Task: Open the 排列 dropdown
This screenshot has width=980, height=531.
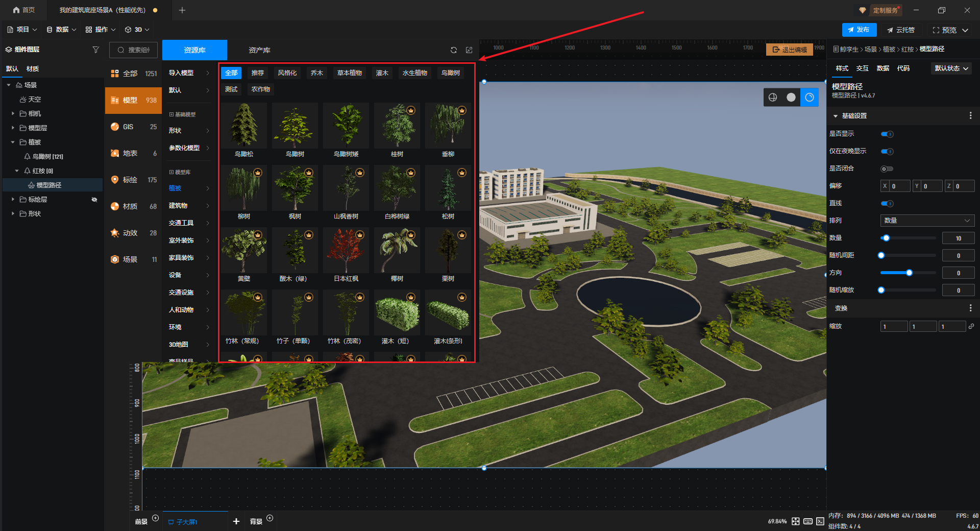Action: [x=927, y=221]
